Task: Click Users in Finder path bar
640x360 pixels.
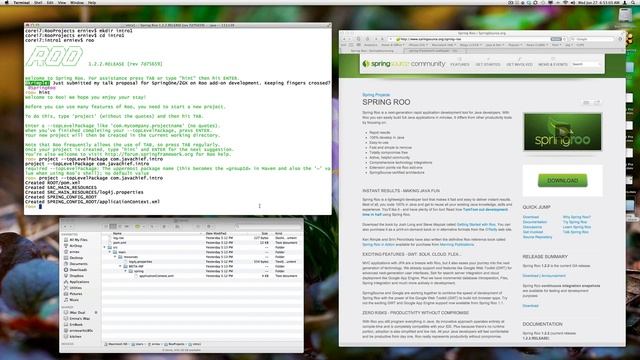Action: click(x=138, y=344)
